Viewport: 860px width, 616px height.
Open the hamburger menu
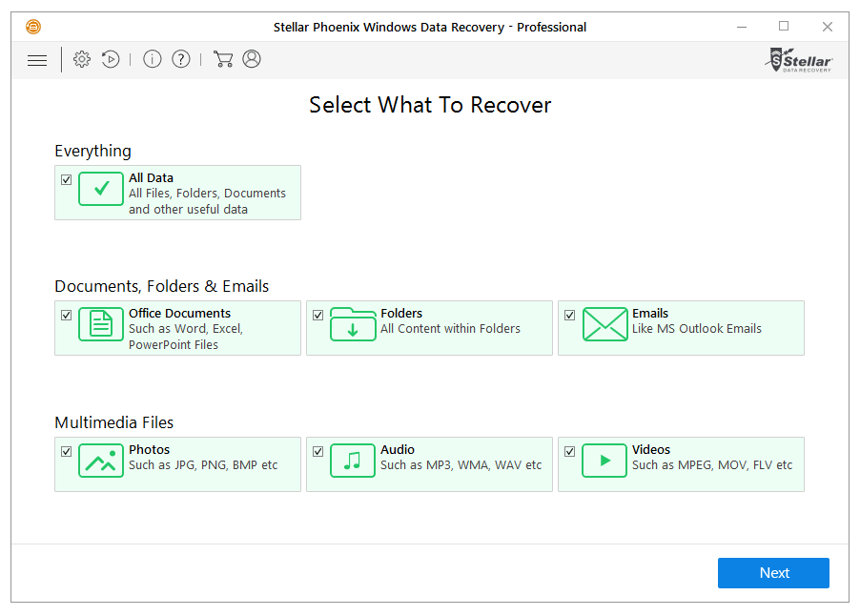37,60
